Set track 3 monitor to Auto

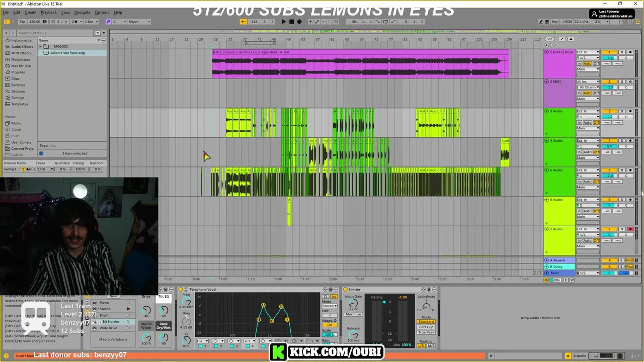(587, 123)
